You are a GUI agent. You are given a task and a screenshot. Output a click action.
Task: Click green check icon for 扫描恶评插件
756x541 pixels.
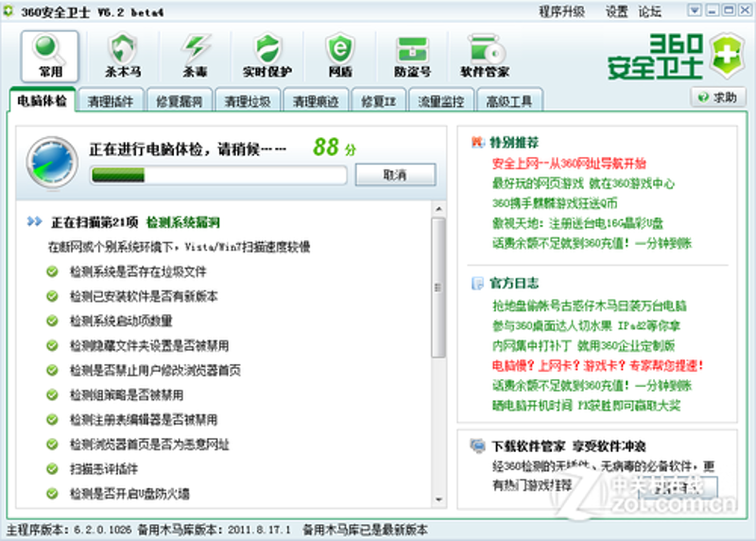pos(52,468)
